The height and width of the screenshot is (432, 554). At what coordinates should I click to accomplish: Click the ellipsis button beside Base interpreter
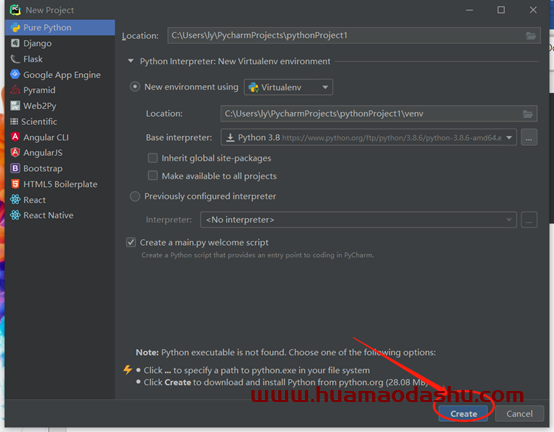[x=529, y=137]
